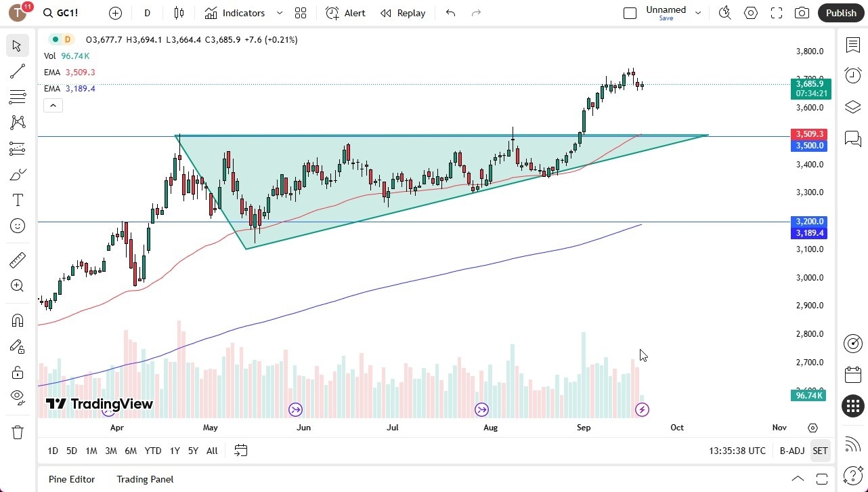Take a chart snapshot with camera icon
The image size is (868, 492).
pos(802,12)
